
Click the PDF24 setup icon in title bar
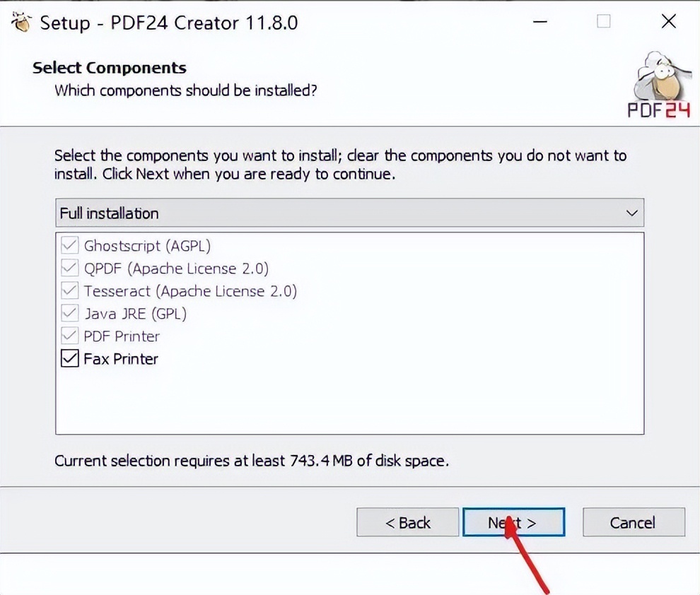click(21, 23)
